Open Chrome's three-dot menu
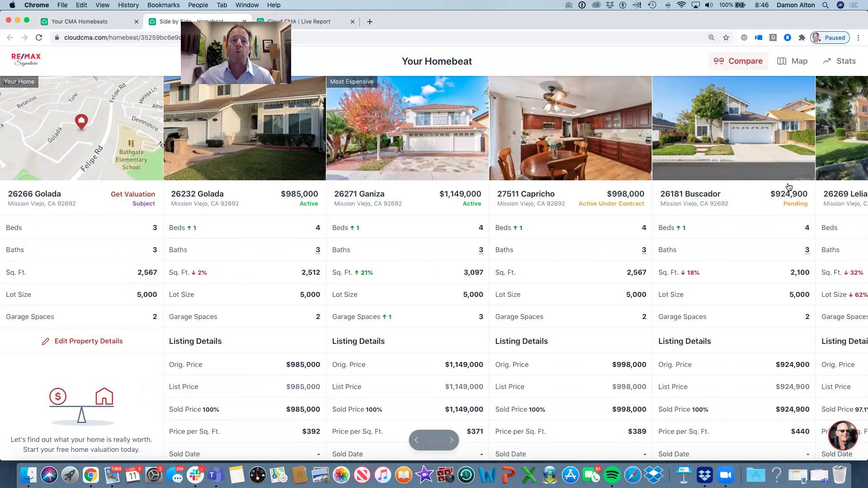Image resolution: width=868 pixels, height=488 pixels. pyautogui.click(x=858, y=38)
